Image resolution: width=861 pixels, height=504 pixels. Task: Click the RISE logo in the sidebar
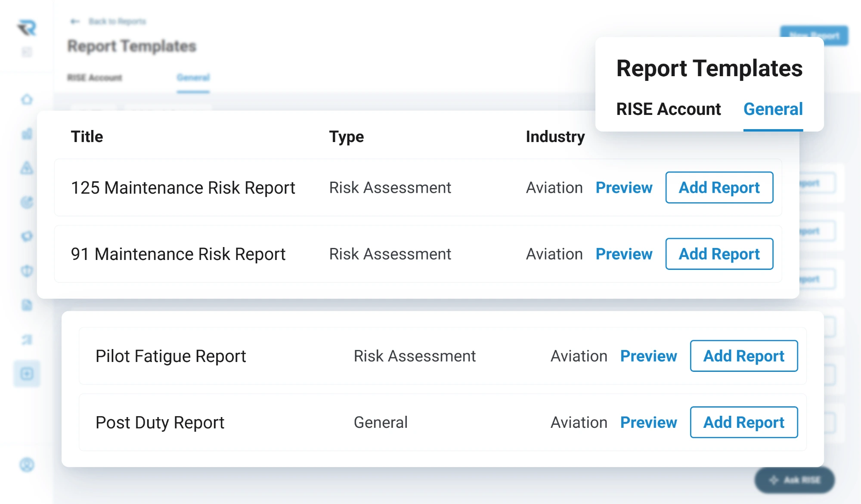27,28
